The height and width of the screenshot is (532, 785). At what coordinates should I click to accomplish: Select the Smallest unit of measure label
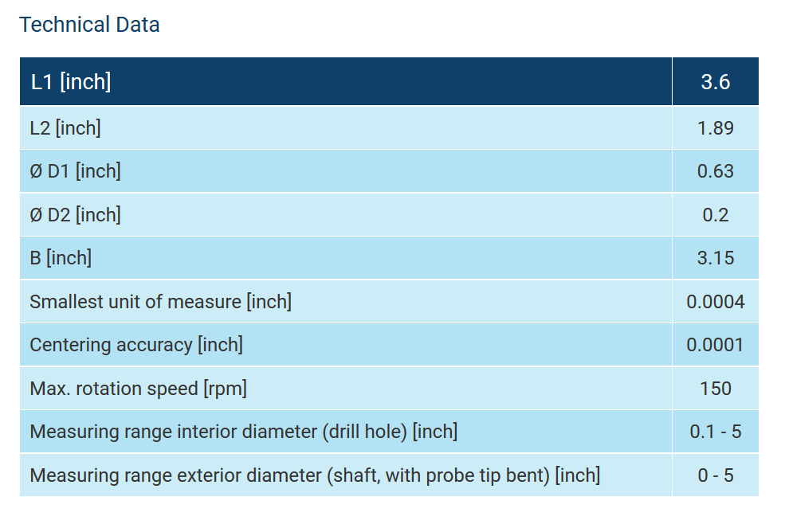(160, 302)
